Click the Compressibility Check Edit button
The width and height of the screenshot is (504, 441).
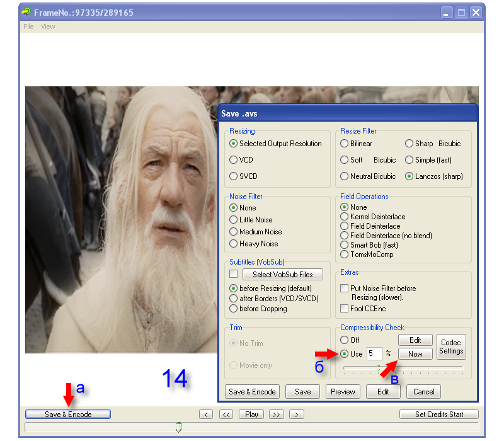click(415, 340)
